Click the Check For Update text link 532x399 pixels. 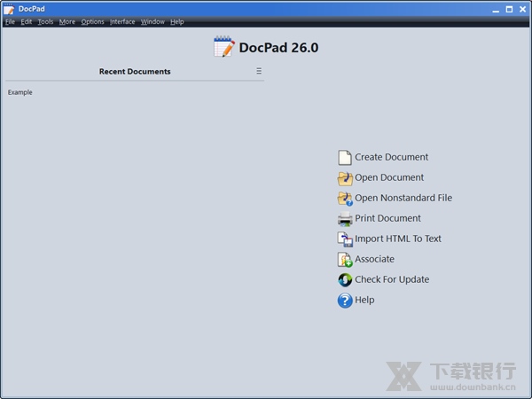coord(392,280)
